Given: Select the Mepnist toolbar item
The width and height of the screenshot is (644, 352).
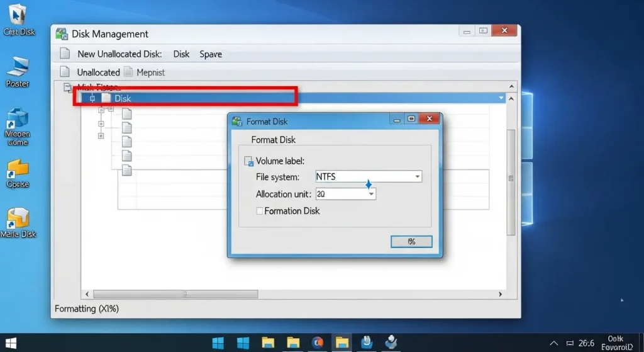Looking at the screenshot, I should pyautogui.click(x=150, y=72).
